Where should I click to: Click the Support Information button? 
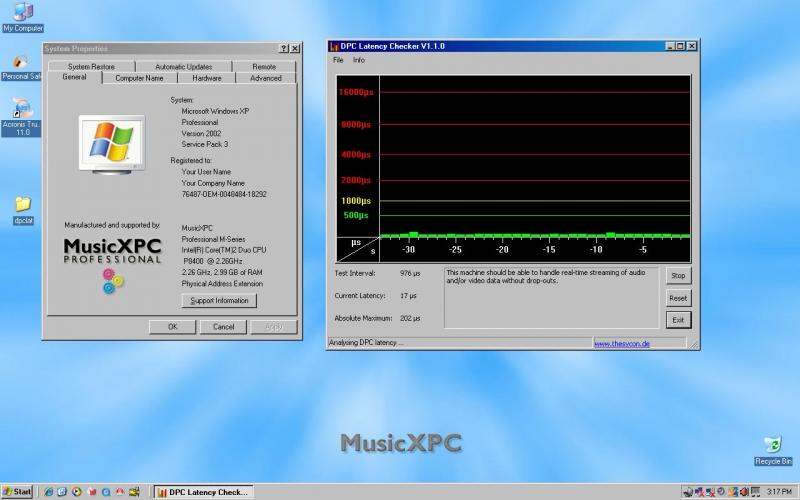click(x=219, y=301)
